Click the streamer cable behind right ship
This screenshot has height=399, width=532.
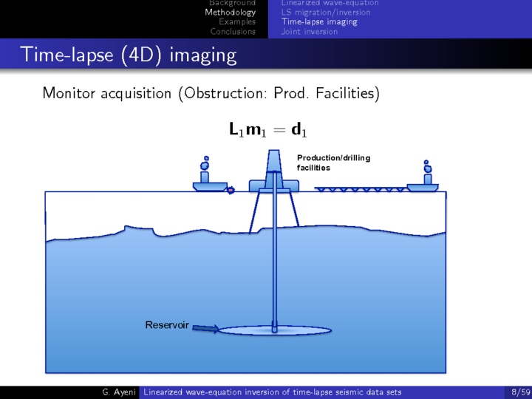coord(361,190)
